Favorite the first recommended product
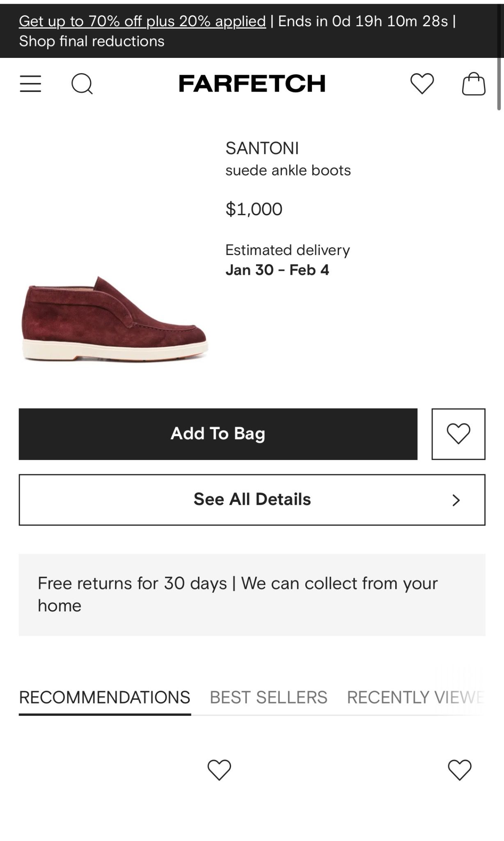The image size is (504, 841). (x=219, y=770)
